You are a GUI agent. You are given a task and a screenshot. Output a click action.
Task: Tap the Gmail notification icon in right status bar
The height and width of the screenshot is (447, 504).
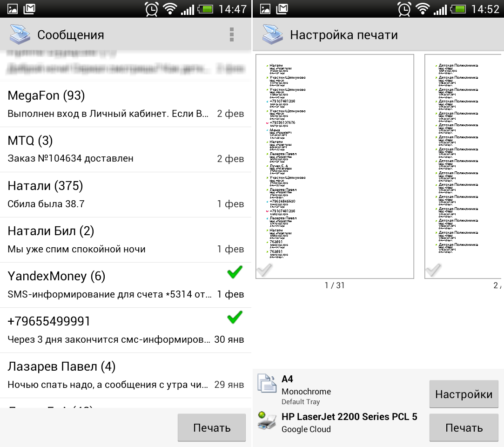coord(282,9)
